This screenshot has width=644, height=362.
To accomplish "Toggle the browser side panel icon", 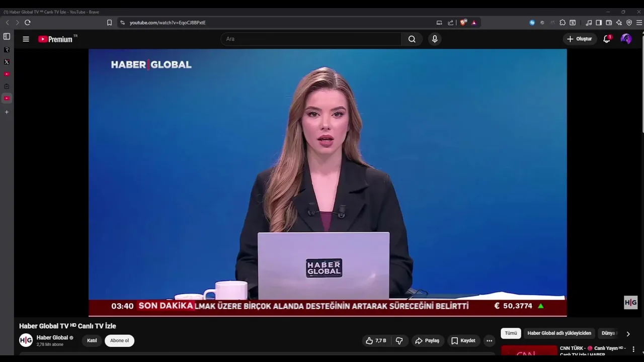I will point(599,23).
